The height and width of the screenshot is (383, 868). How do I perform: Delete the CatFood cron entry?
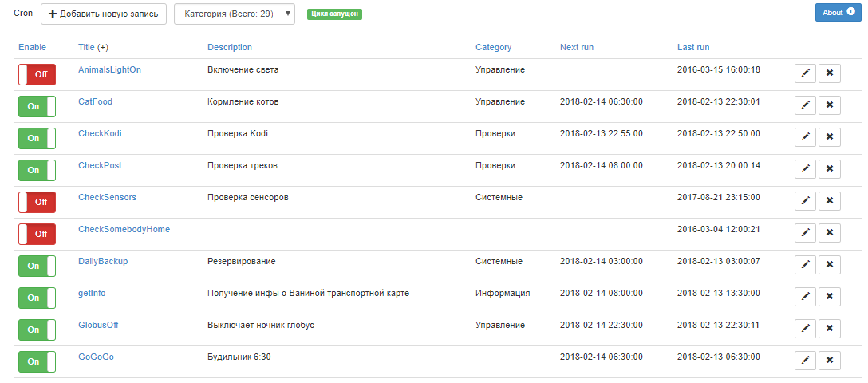pos(830,105)
